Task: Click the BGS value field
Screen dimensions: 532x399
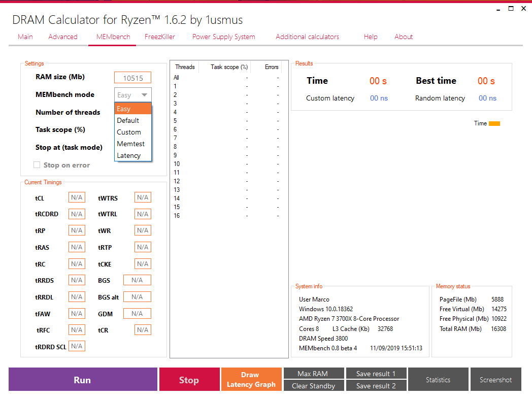Action: point(137,280)
